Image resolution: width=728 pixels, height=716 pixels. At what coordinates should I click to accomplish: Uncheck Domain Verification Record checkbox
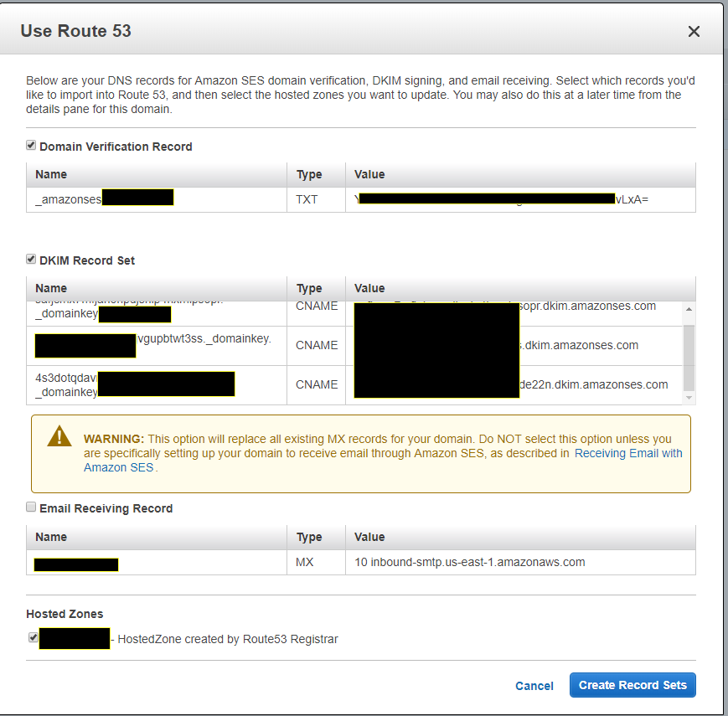(31, 145)
